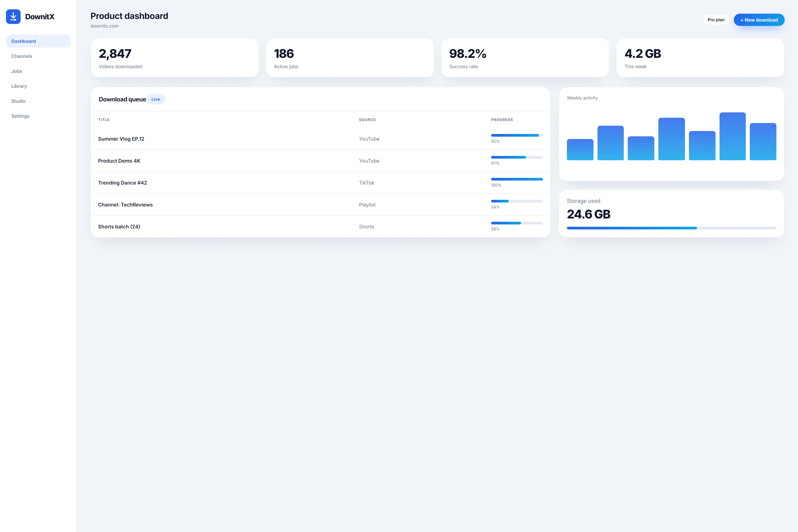Viewport: 798px width, 532px height.
Task: Click the shortest Weekly activity bar
Action: click(580, 150)
